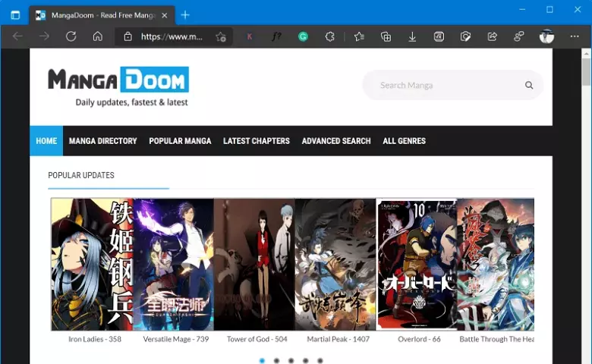Image resolution: width=592 pixels, height=364 pixels.
Task: Select third carousel page dot
Action: (291, 361)
